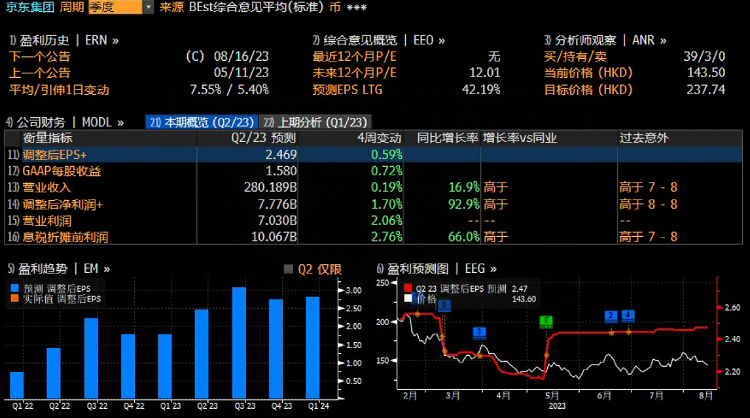Click blue event marker 3 on chart
The width and height of the screenshot is (750, 418).
click(479, 332)
